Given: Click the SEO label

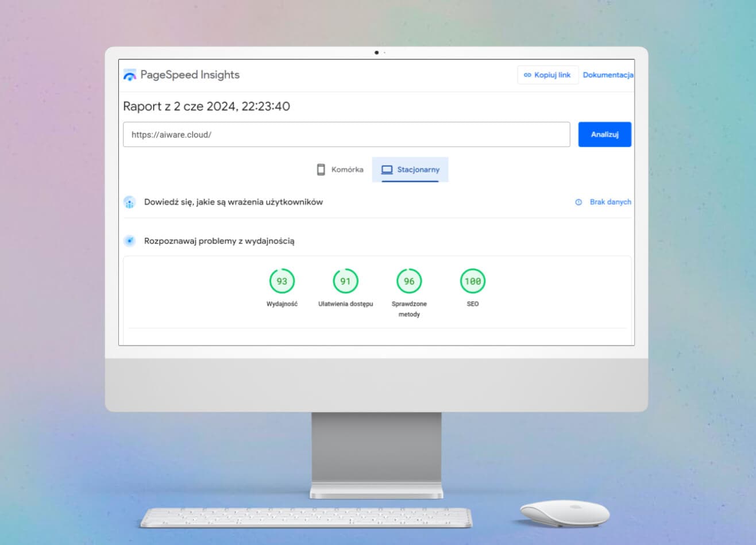Looking at the screenshot, I should (473, 304).
